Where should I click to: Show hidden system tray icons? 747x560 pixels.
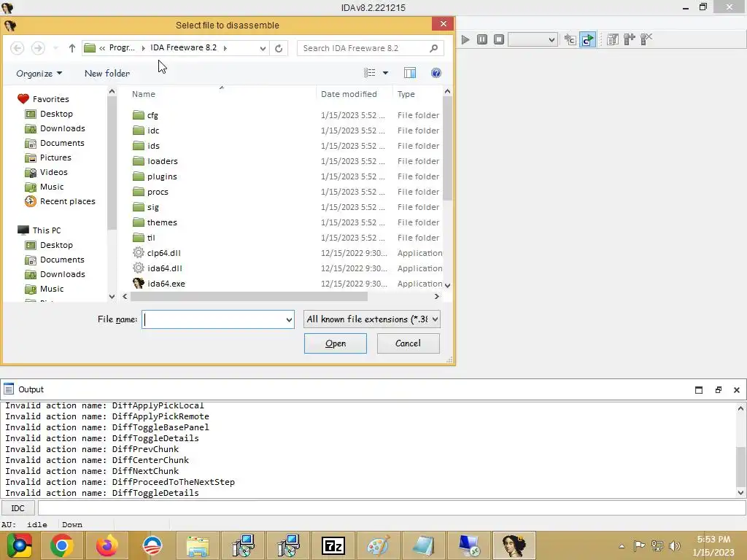click(622, 546)
